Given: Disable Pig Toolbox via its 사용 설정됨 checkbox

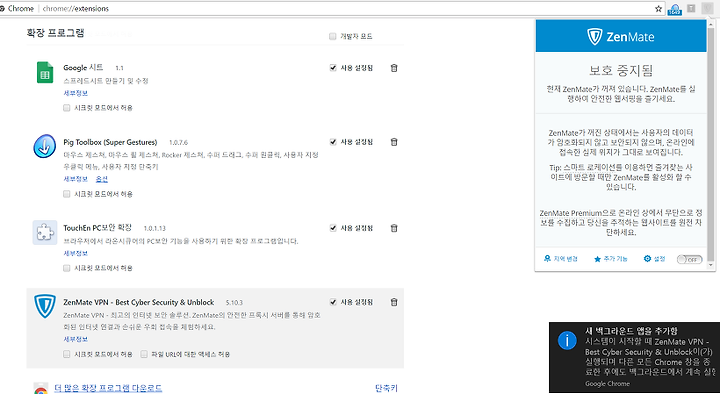Looking at the screenshot, I should click(333, 142).
